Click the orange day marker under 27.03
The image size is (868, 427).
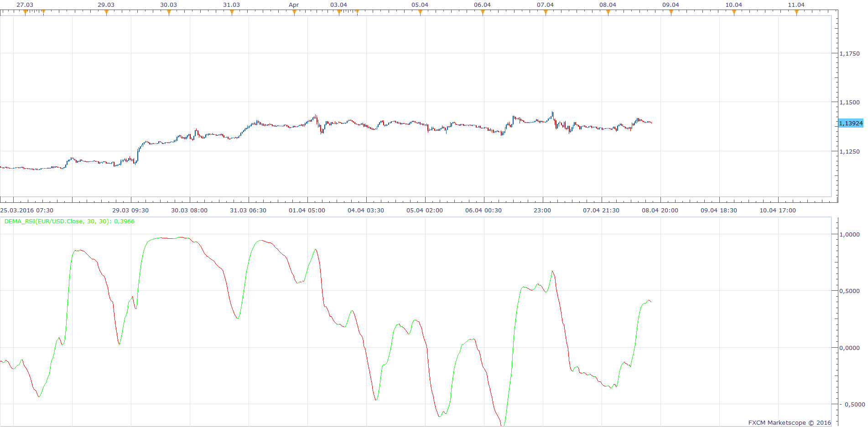click(x=25, y=13)
